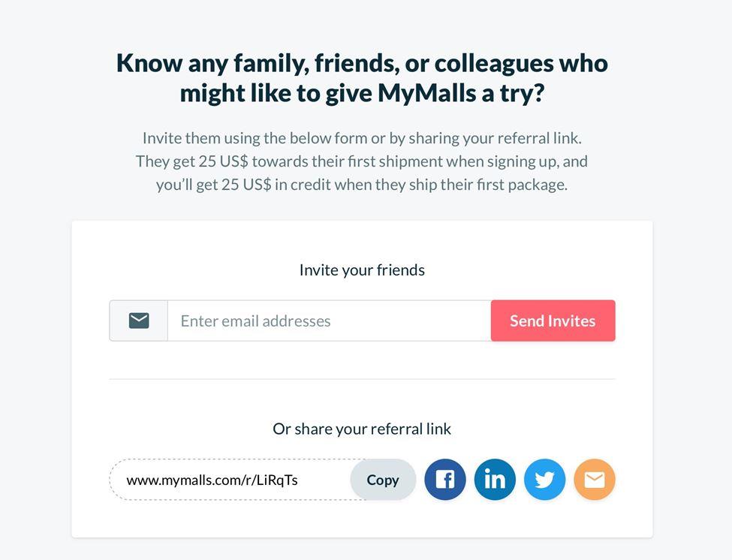Share referral link on Facebook
This screenshot has width=732, height=560.
[445, 480]
